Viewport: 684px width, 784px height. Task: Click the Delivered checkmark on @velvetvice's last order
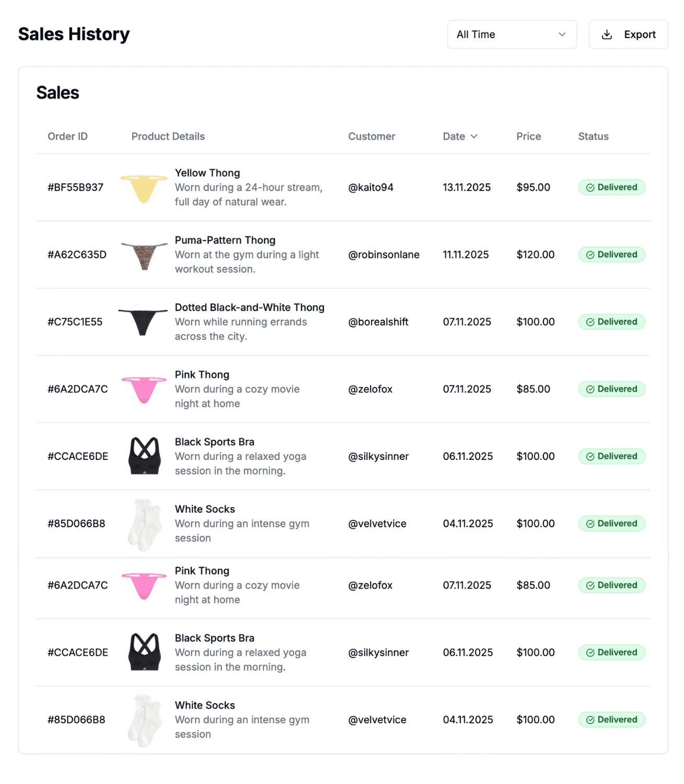[591, 720]
